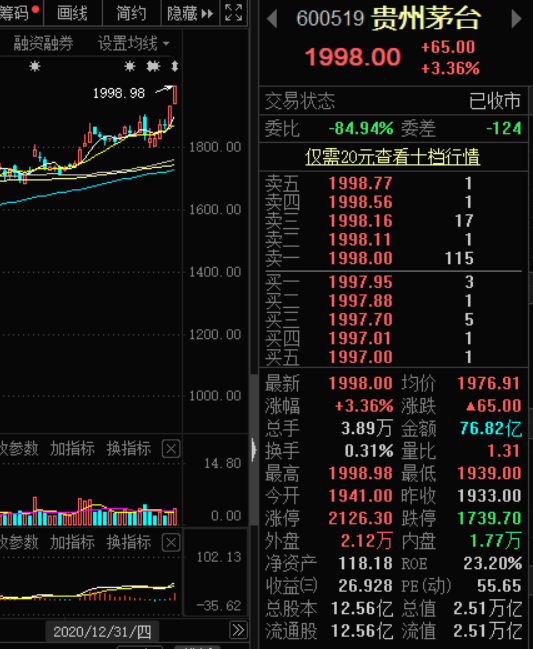
Task: Click the 最低 value 1939.00
Action: click(489, 474)
